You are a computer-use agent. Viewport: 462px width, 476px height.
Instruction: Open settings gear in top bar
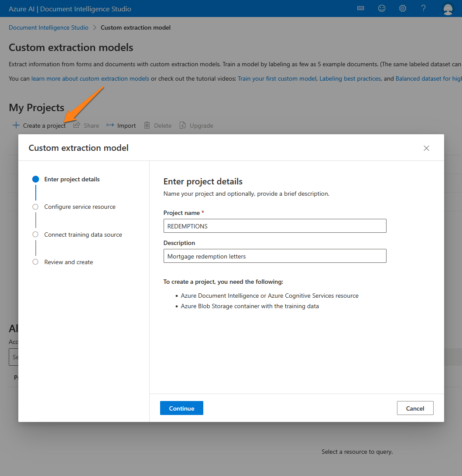(x=403, y=9)
